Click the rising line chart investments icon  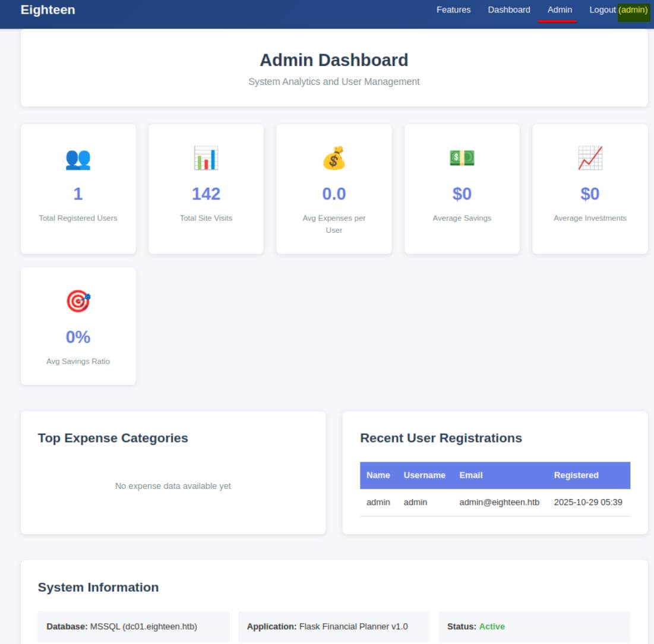tap(590, 158)
